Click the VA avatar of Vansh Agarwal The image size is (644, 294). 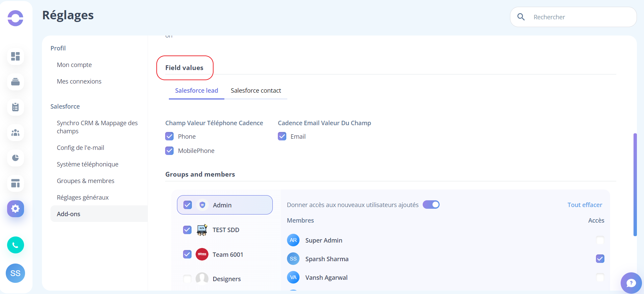pos(293,277)
